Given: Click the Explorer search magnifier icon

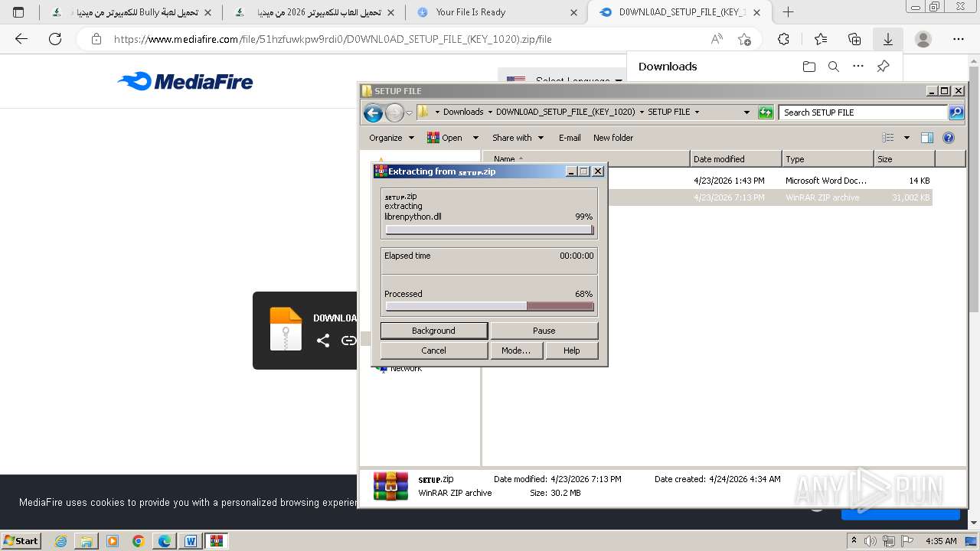Looking at the screenshot, I should tap(955, 112).
